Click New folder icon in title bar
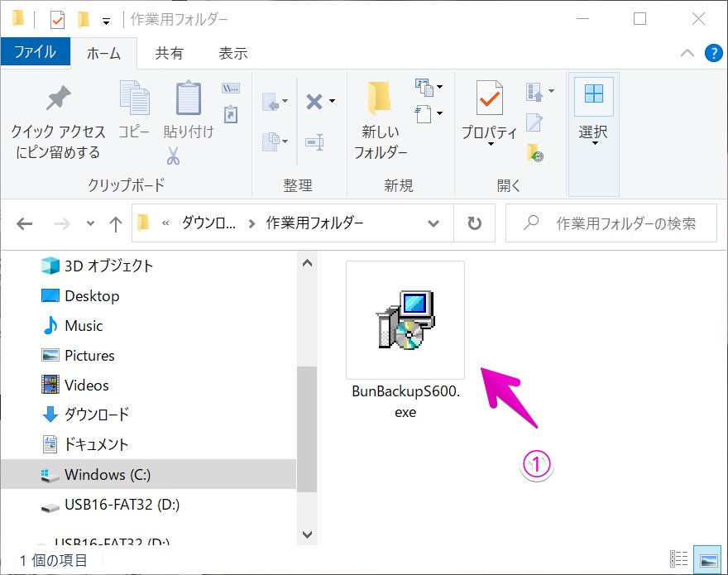The height and width of the screenshot is (575, 728). (83, 20)
